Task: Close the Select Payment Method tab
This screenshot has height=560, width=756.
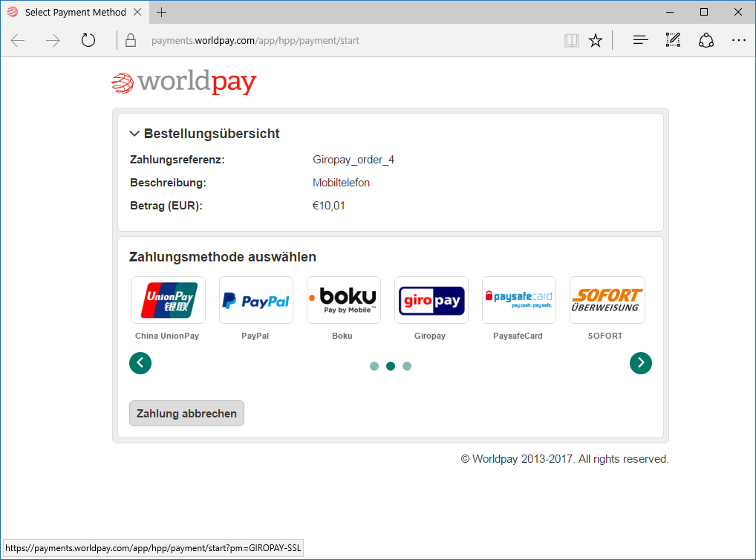Action: pos(137,12)
